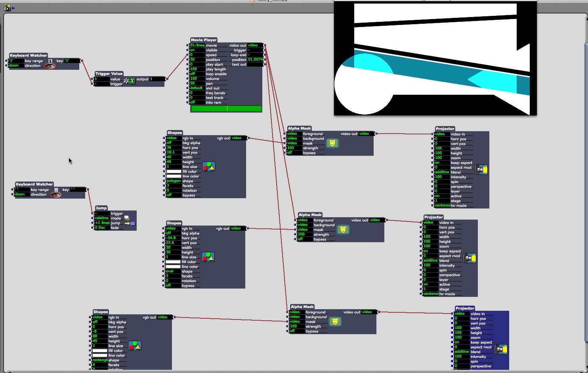This screenshot has width=588, height=373.
Task: Click the Jump actor's small scene icon
Action: click(127, 218)
